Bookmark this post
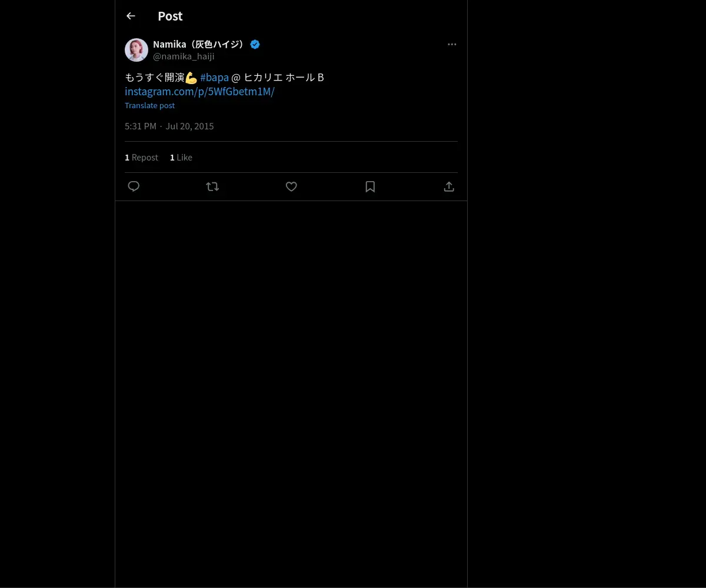This screenshot has width=706, height=588. (x=370, y=186)
